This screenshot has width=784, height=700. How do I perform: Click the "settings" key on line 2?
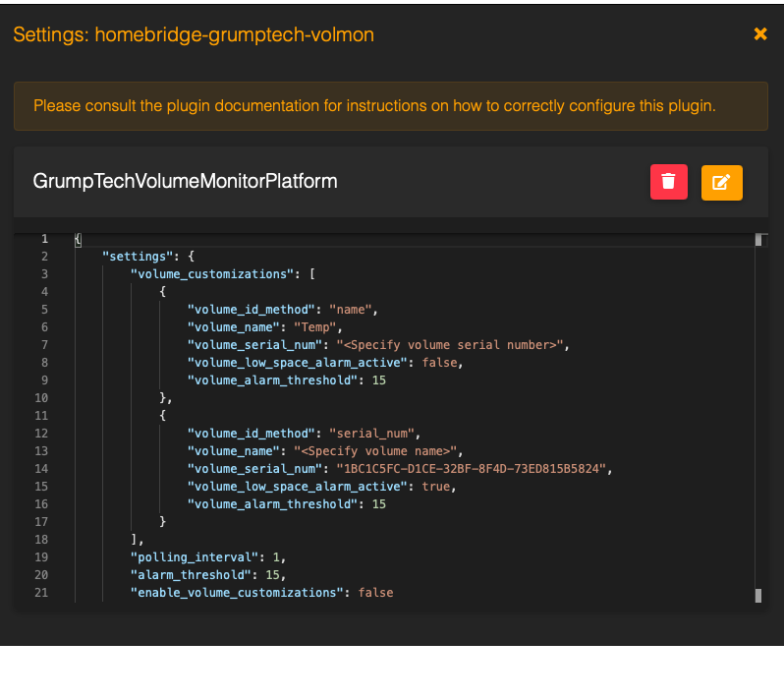pyautogui.click(x=138, y=257)
